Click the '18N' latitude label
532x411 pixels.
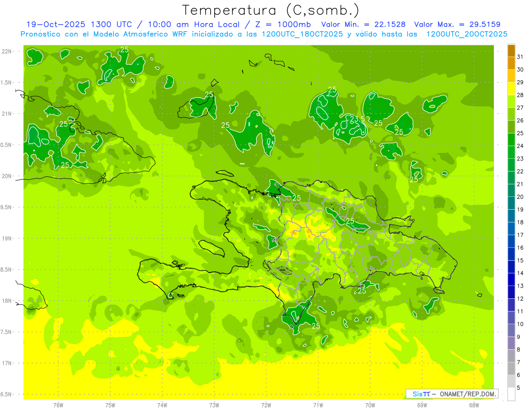6,301
